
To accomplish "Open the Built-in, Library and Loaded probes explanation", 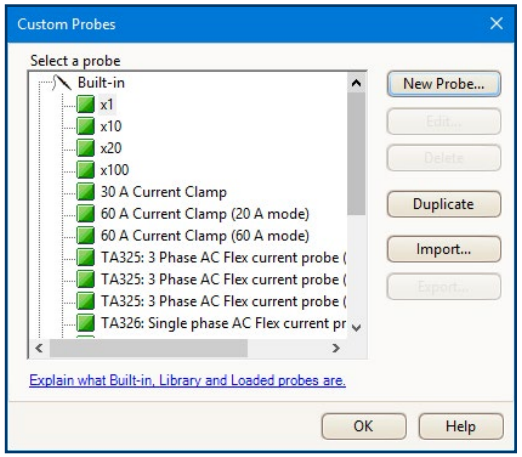I will (187, 380).
